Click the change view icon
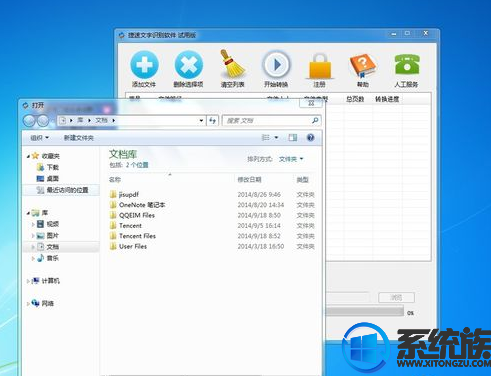Screen dimensions: 491x376 266,137
